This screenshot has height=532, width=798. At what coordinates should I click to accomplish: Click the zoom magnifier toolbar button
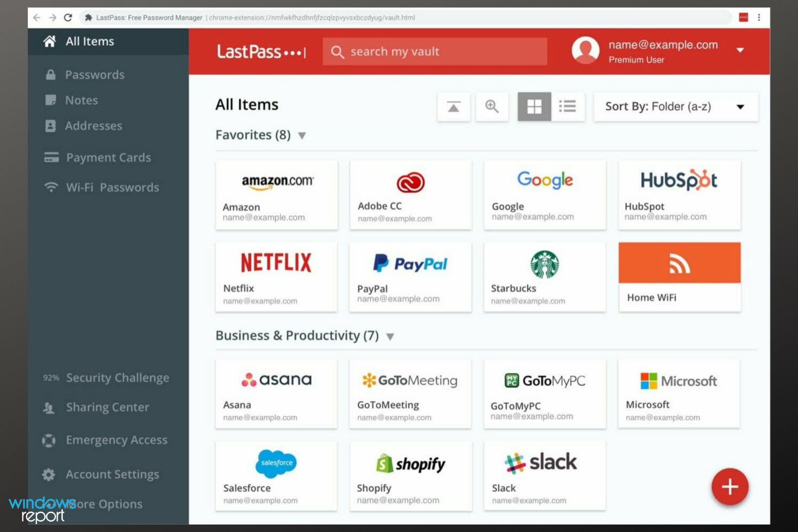tap(492, 107)
